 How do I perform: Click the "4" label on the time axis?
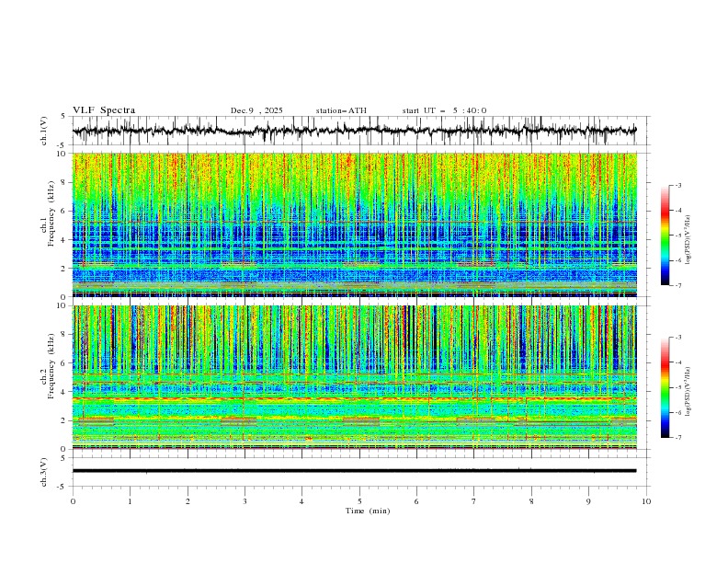301,501
